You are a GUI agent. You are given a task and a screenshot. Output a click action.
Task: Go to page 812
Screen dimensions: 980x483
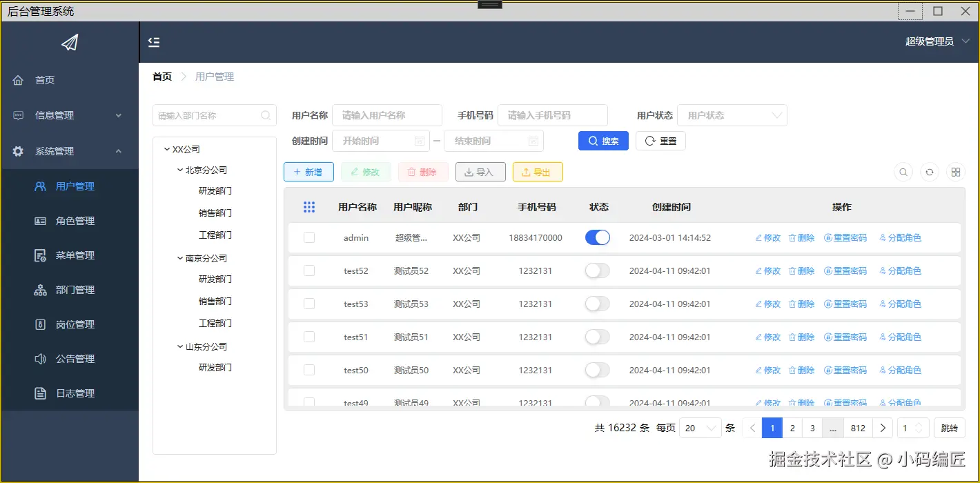pos(858,428)
